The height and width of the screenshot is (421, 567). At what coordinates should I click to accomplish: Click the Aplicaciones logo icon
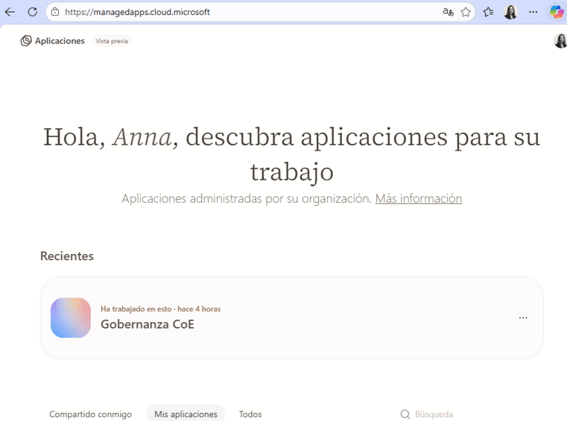pos(26,41)
